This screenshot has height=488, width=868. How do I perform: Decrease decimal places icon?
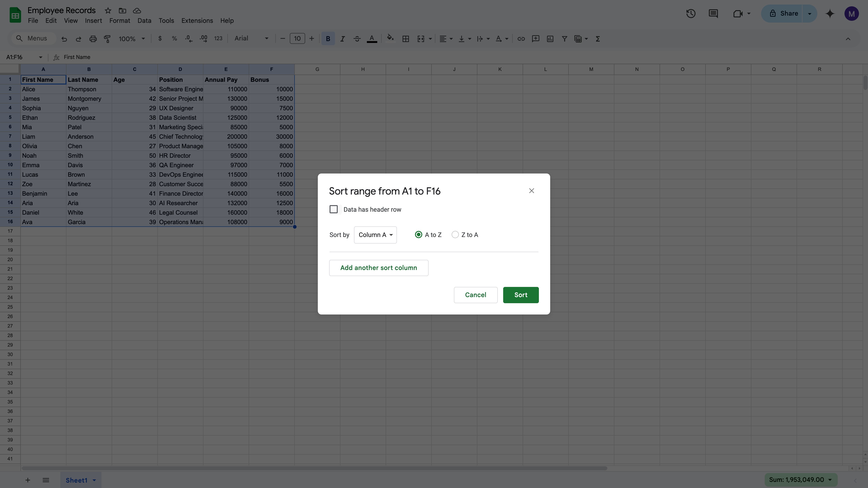point(189,38)
